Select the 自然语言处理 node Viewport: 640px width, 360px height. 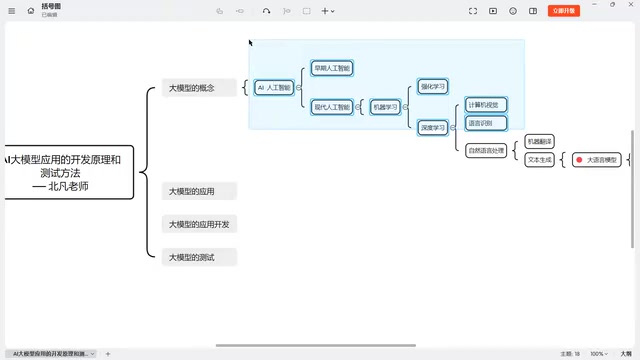[x=486, y=151]
